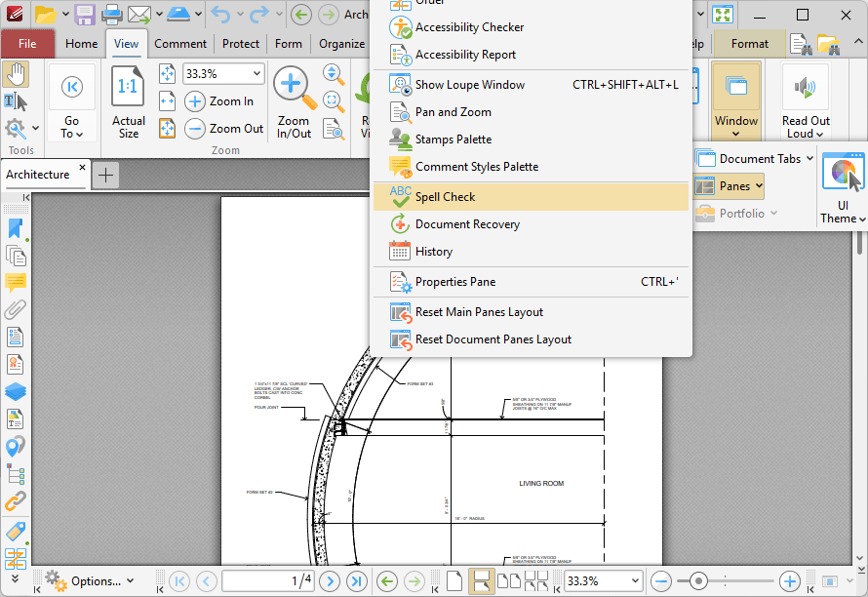Click the Save floppy disk icon
Image resolution: width=868 pixels, height=597 pixels.
point(85,15)
